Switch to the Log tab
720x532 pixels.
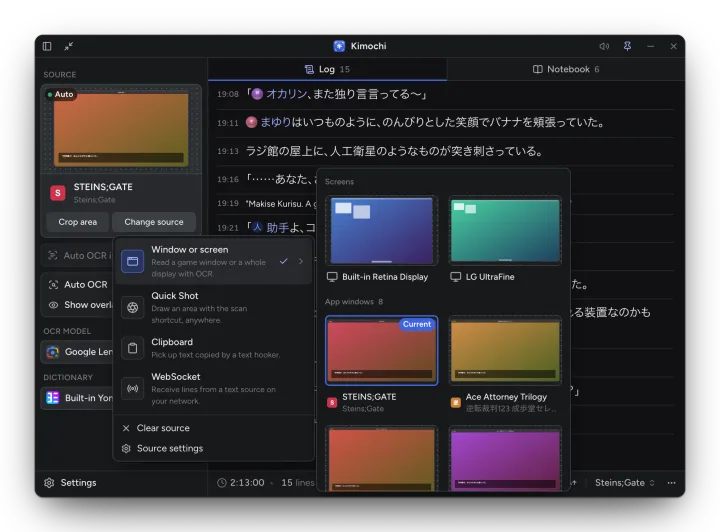(x=327, y=69)
